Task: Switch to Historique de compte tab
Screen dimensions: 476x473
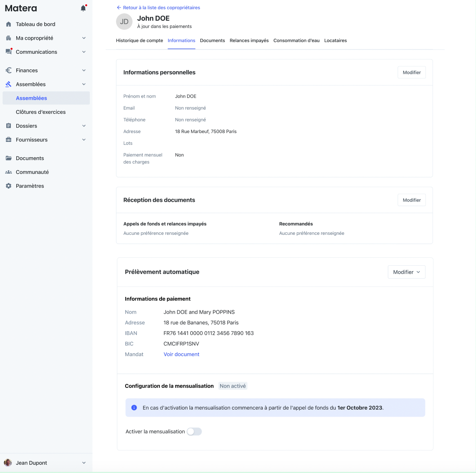Action: [x=139, y=40]
